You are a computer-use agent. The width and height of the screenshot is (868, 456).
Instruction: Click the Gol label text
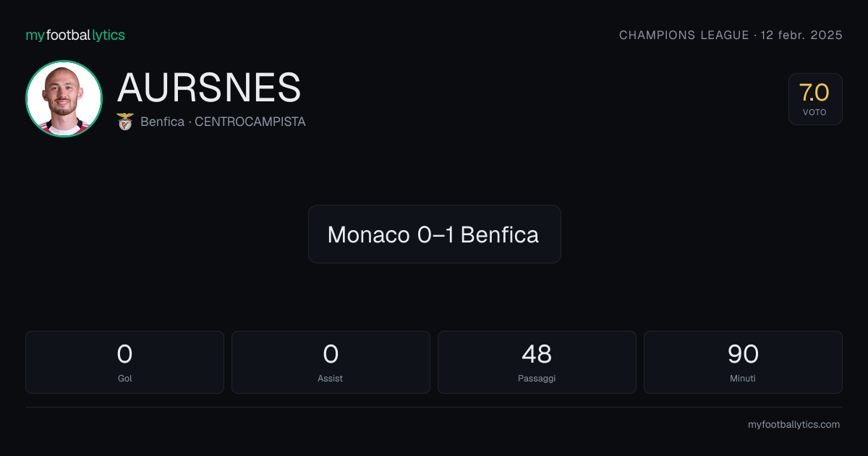(124, 378)
